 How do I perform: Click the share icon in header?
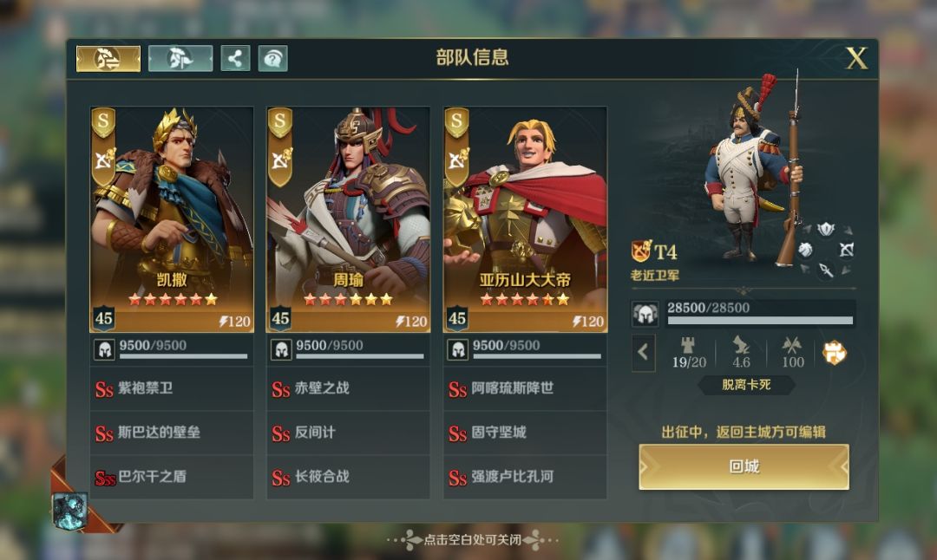click(235, 58)
